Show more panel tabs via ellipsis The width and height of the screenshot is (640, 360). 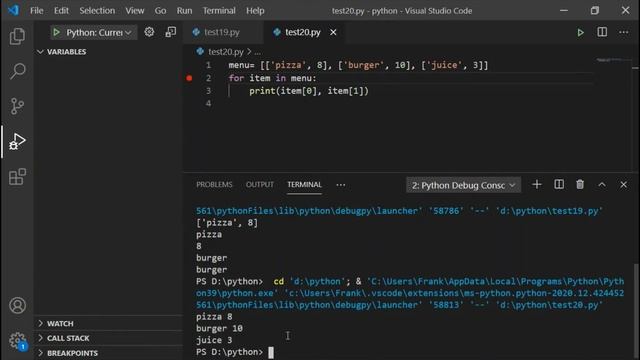341,185
